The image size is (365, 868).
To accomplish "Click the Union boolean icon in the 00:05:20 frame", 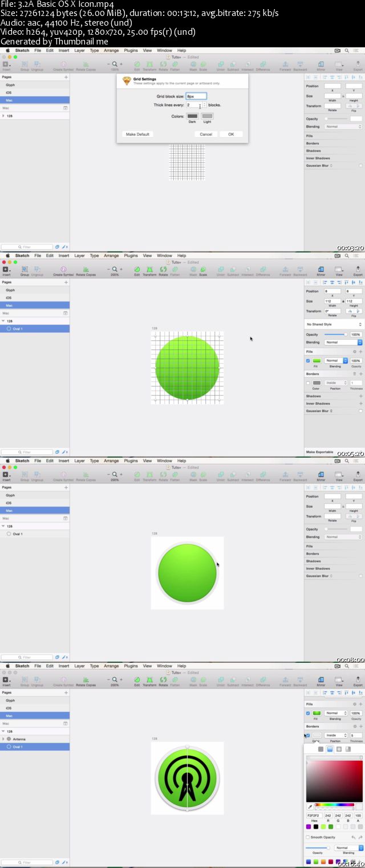I will pyautogui.click(x=221, y=271).
